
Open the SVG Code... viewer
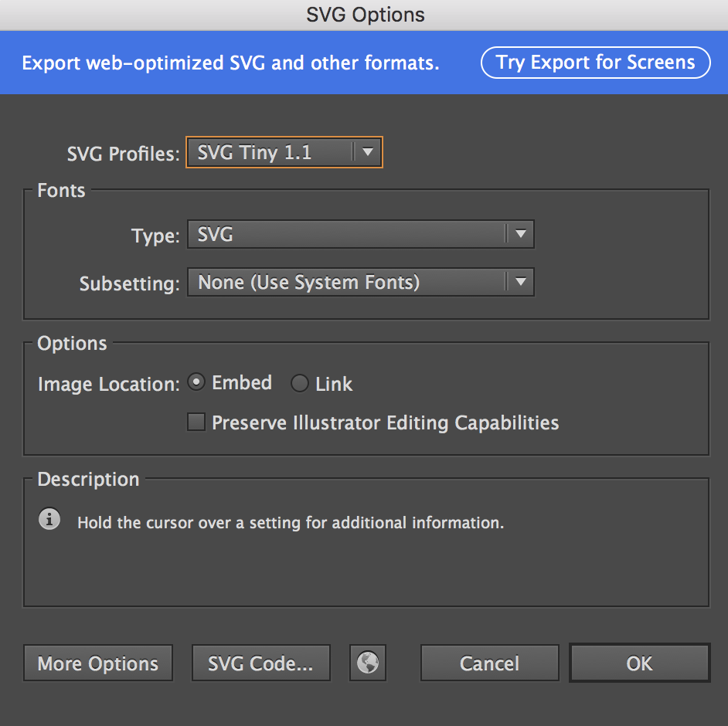tap(261, 663)
